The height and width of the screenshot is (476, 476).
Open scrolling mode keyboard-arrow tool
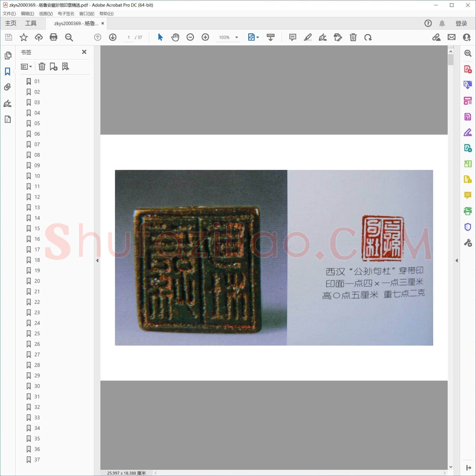point(271,37)
